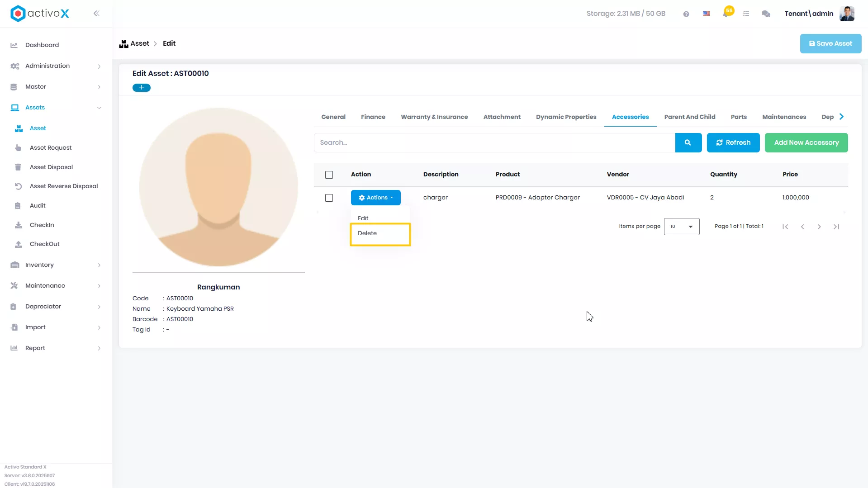Click Add New Accessory button
Screen dimensions: 868x488
click(x=806, y=142)
